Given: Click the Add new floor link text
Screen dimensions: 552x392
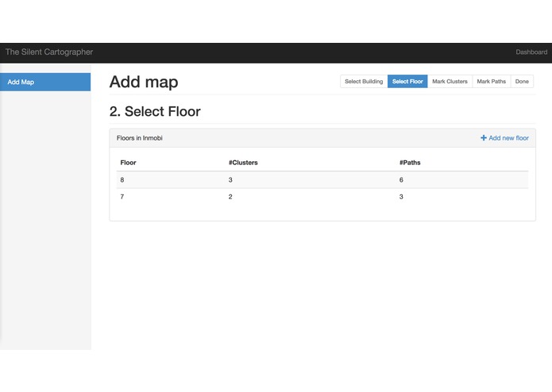Looking at the screenshot, I should coord(508,138).
